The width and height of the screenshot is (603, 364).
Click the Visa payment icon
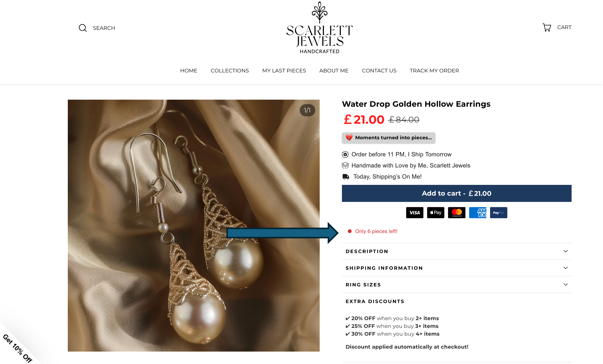tap(415, 212)
